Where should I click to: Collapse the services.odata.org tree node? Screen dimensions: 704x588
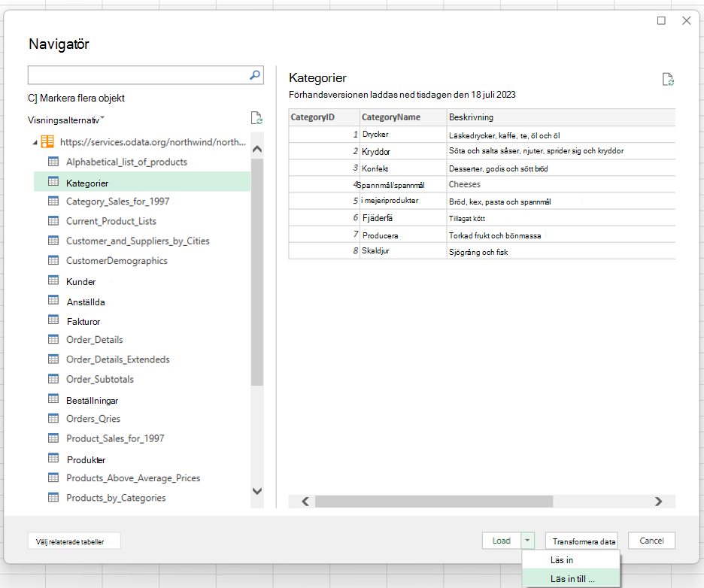coord(35,143)
